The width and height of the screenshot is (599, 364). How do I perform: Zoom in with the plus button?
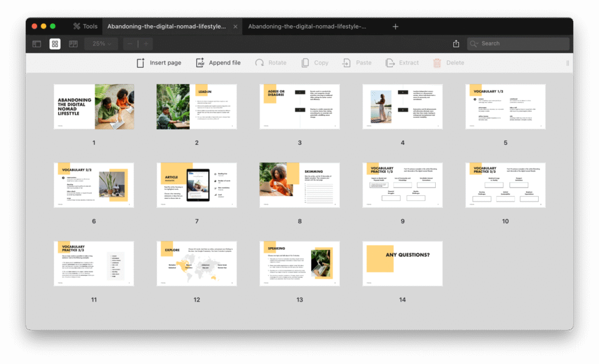tap(146, 44)
